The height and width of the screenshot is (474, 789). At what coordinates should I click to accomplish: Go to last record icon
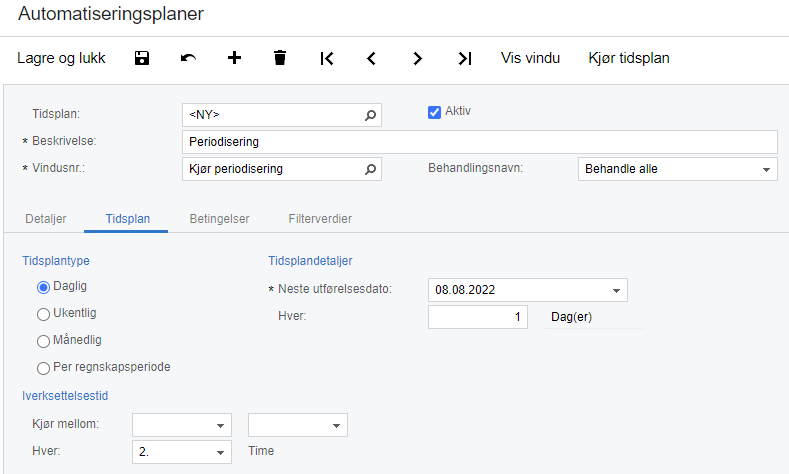tap(464, 58)
